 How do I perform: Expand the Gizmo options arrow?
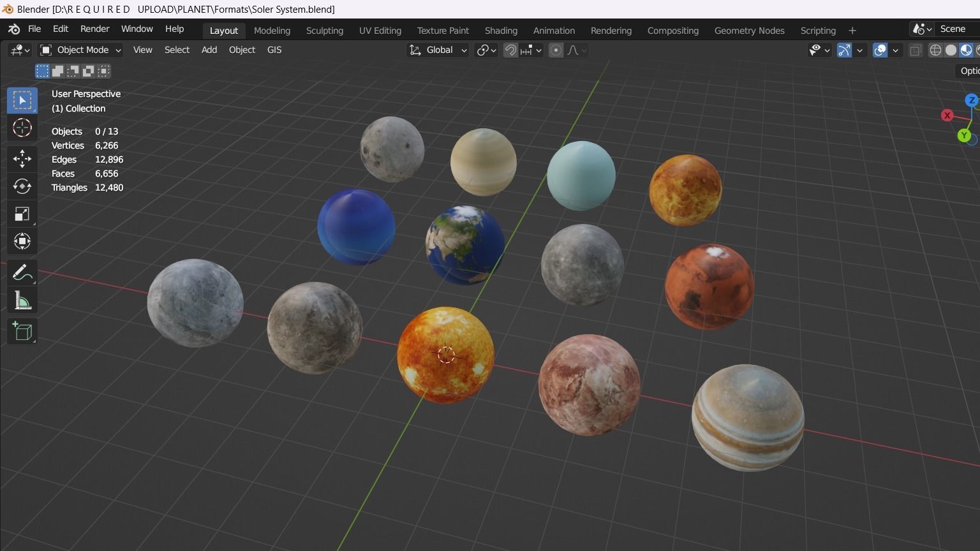tap(859, 50)
